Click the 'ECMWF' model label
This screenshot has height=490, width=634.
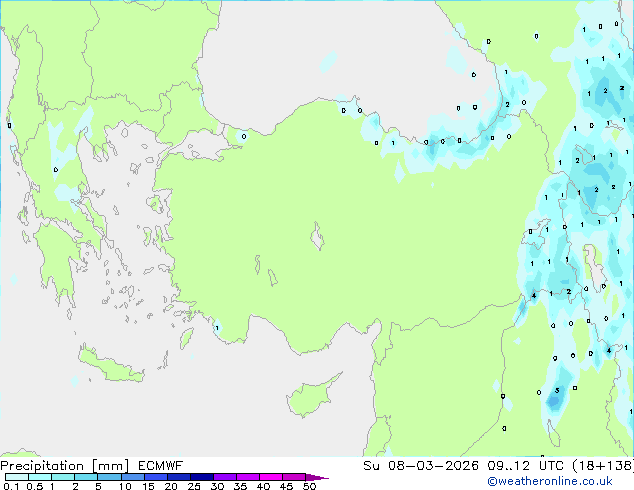click(x=161, y=466)
